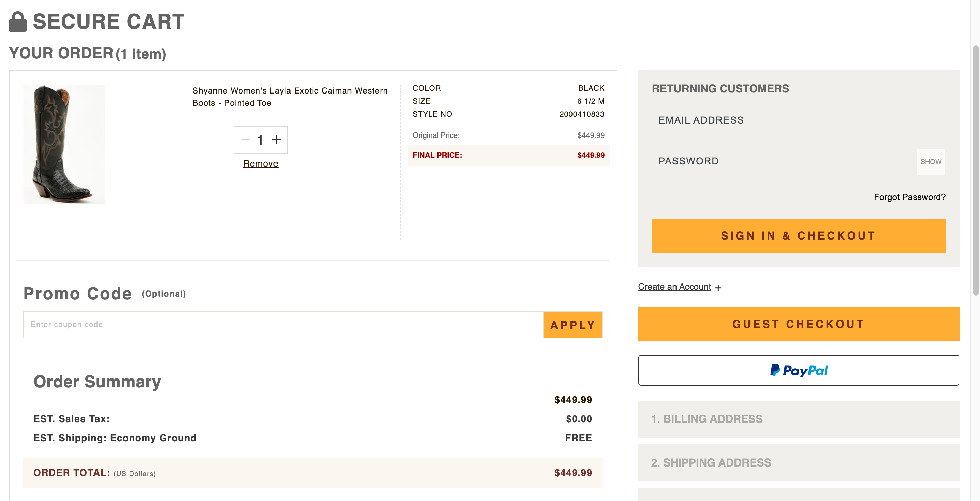Screen dimensions: 980x501
Task: Select the EST. Sales Tax $0.00 value
Action: click(x=579, y=419)
